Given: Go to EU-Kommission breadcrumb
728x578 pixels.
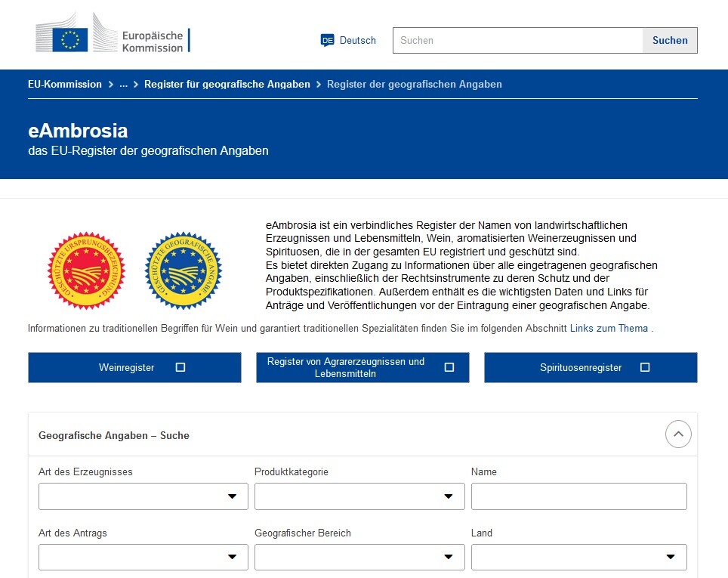Looking at the screenshot, I should click(64, 84).
